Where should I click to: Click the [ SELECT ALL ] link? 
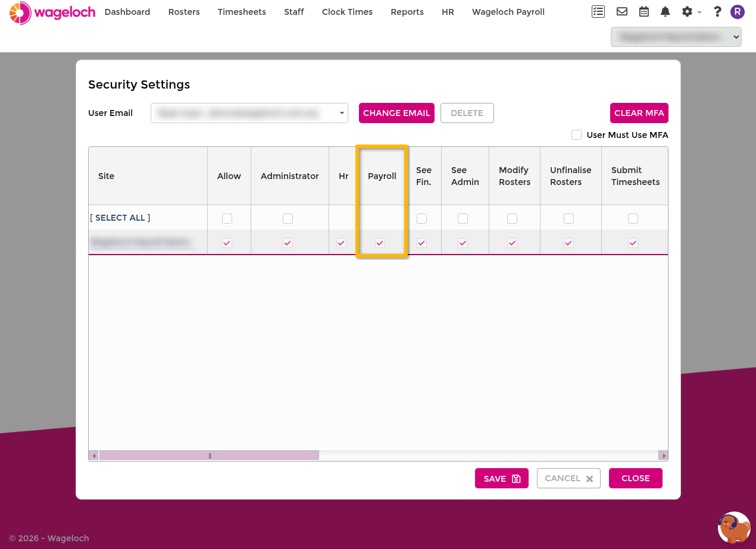120,218
